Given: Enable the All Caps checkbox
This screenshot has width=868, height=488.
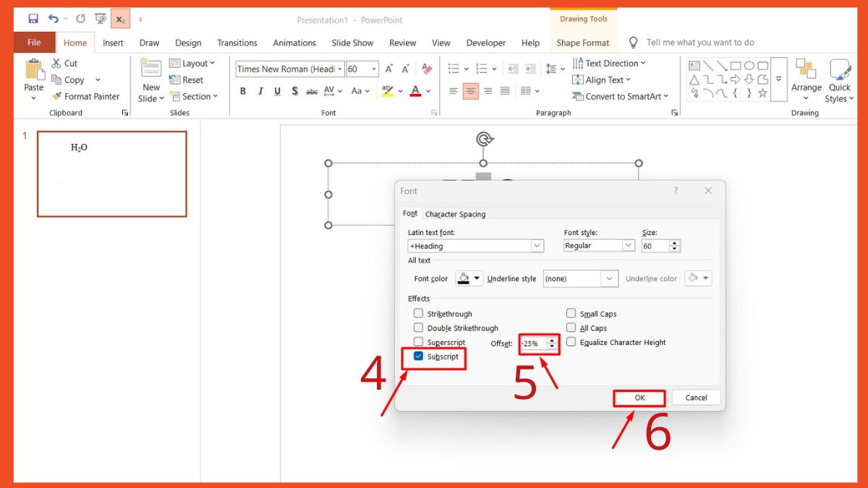Looking at the screenshot, I should 571,328.
